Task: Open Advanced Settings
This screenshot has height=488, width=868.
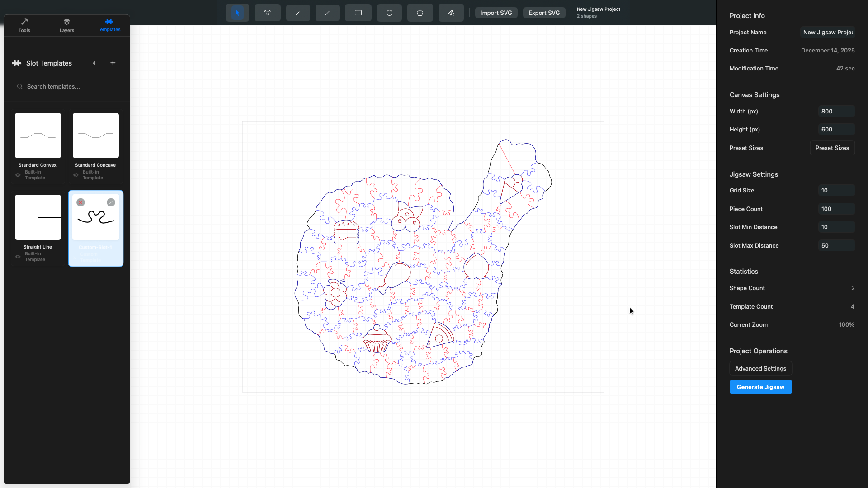Action: click(x=760, y=368)
